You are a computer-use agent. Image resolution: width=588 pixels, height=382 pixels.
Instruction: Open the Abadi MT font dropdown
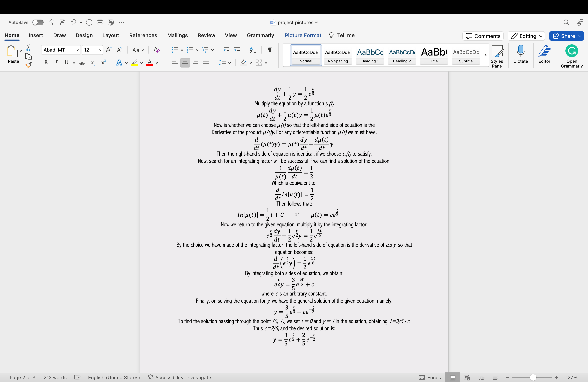(61, 50)
